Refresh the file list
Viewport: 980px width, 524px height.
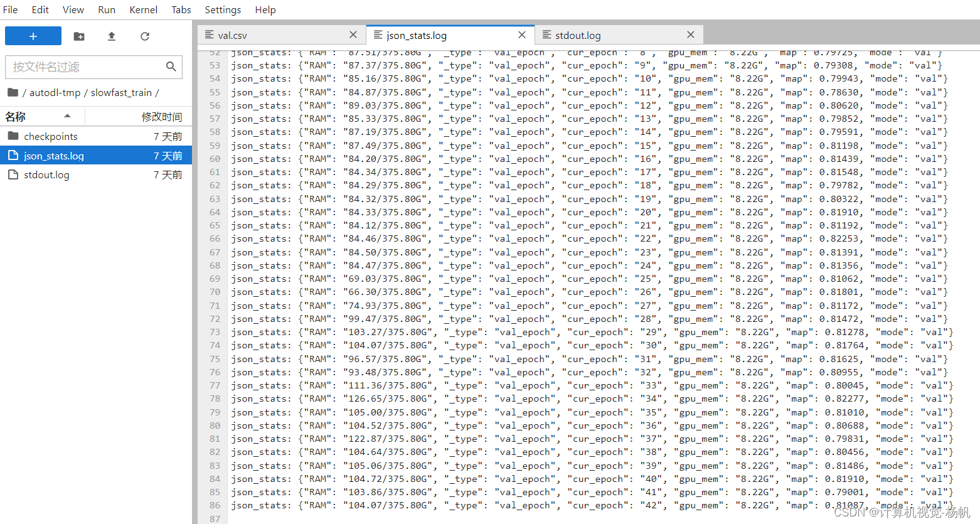click(145, 36)
